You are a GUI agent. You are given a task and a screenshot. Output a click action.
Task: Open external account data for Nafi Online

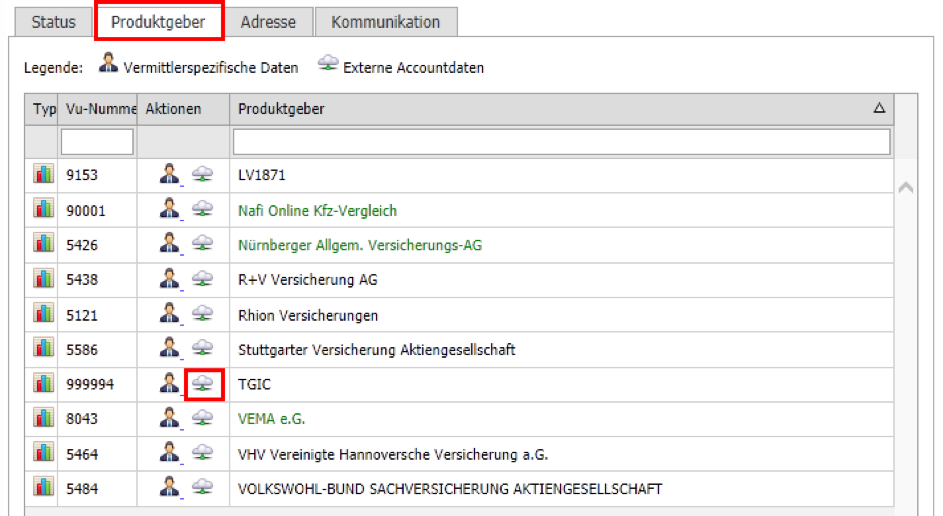203,211
